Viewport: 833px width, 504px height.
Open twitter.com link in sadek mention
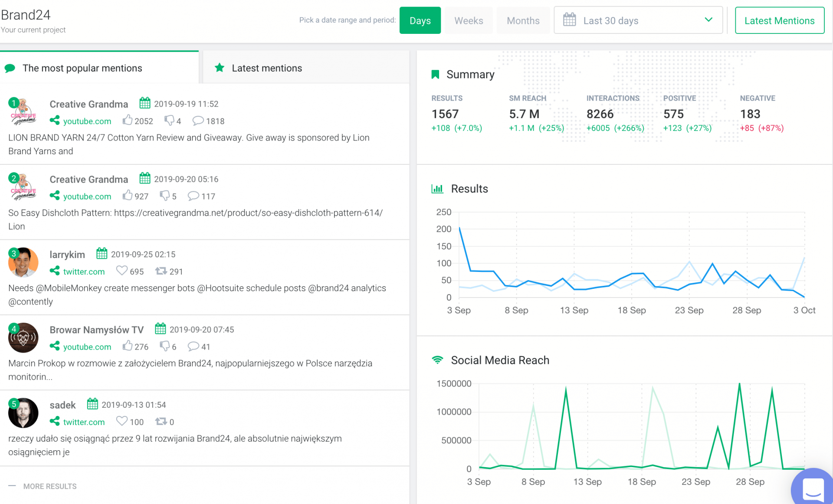(x=84, y=422)
